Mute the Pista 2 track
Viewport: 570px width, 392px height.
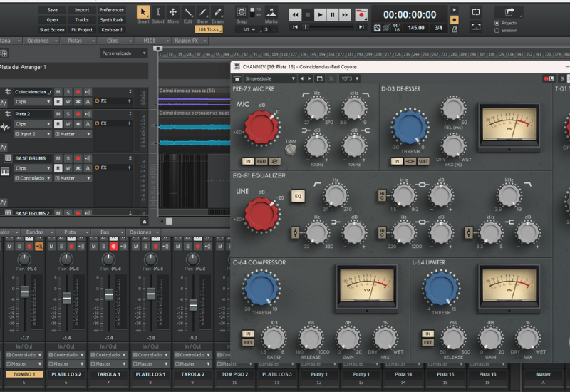click(x=58, y=114)
